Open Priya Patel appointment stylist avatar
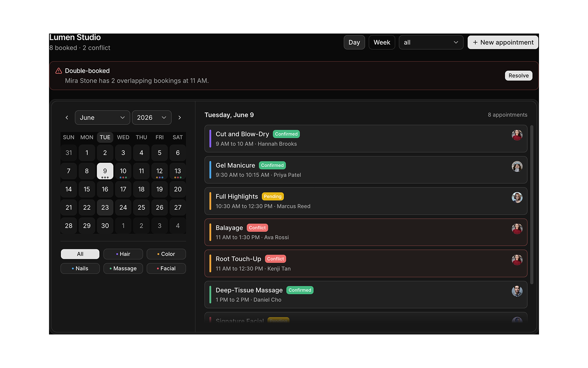This screenshot has height=368, width=588. 517,166
